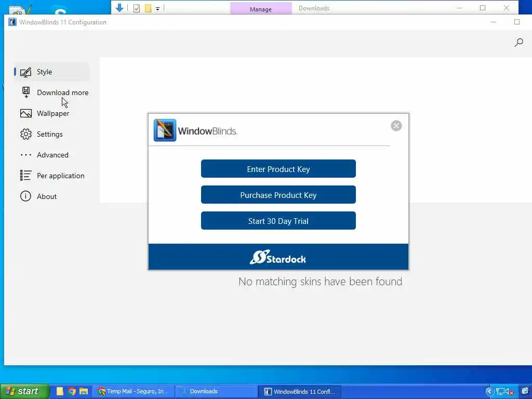This screenshot has width=532, height=399.
Task: Click the three-dots Advanced icon
Action: pyautogui.click(x=26, y=155)
